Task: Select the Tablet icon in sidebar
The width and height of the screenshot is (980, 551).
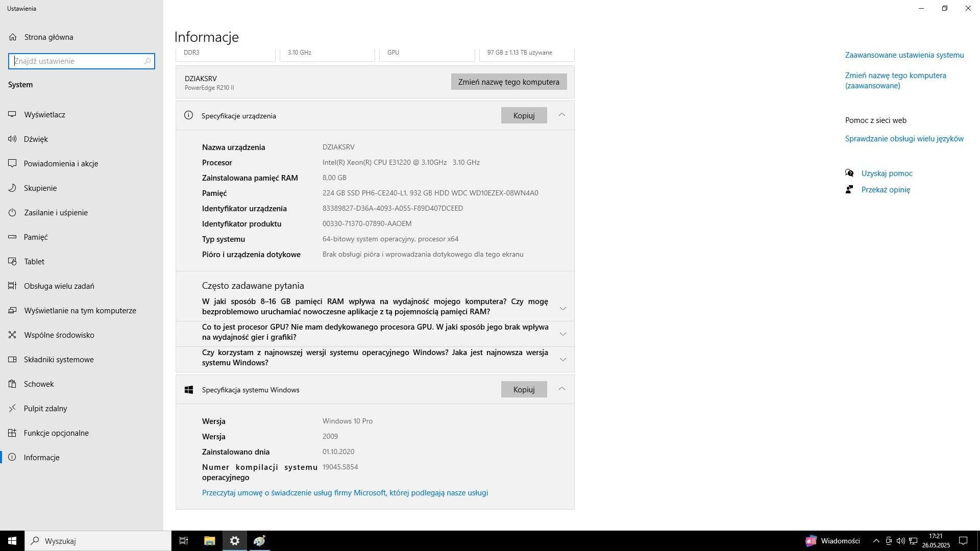Action: pos(12,261)
